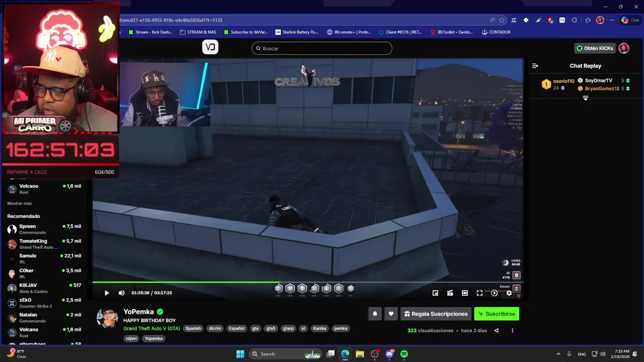Viewport: 644px width, 362px height.
Task: Open Natalan Conversando channel
Action: pos(44,318)
